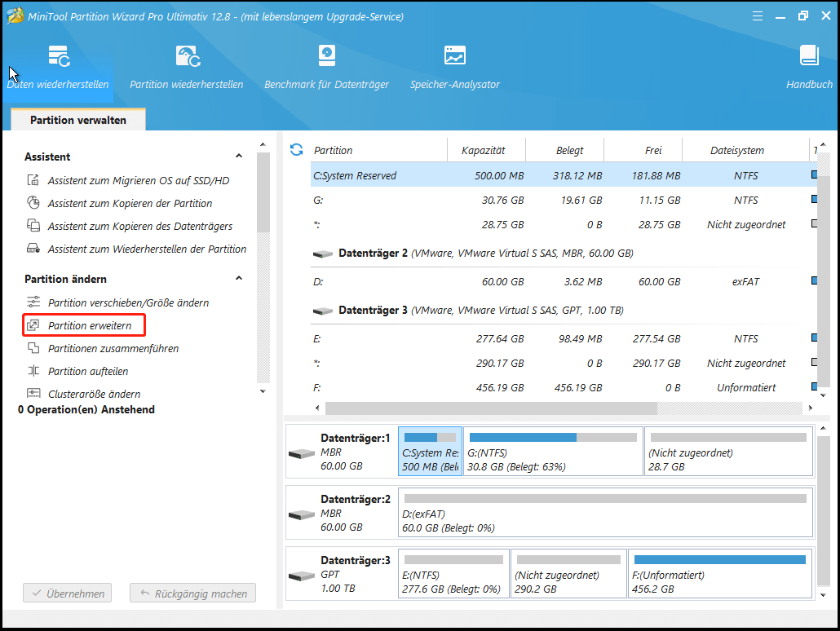Viewport: 840px width, 631px height.
Task: Open the Speicher-Analysator tool
Action: (x=454, y=68)
